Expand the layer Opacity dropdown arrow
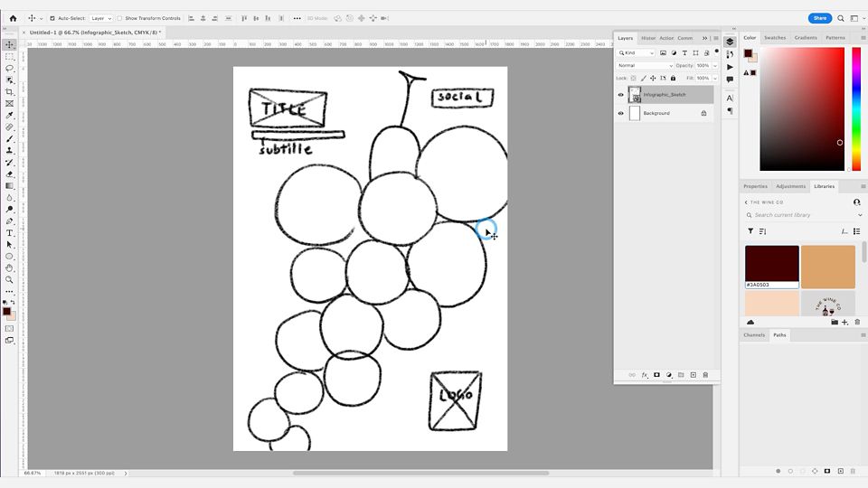 (x=714, y=66)
